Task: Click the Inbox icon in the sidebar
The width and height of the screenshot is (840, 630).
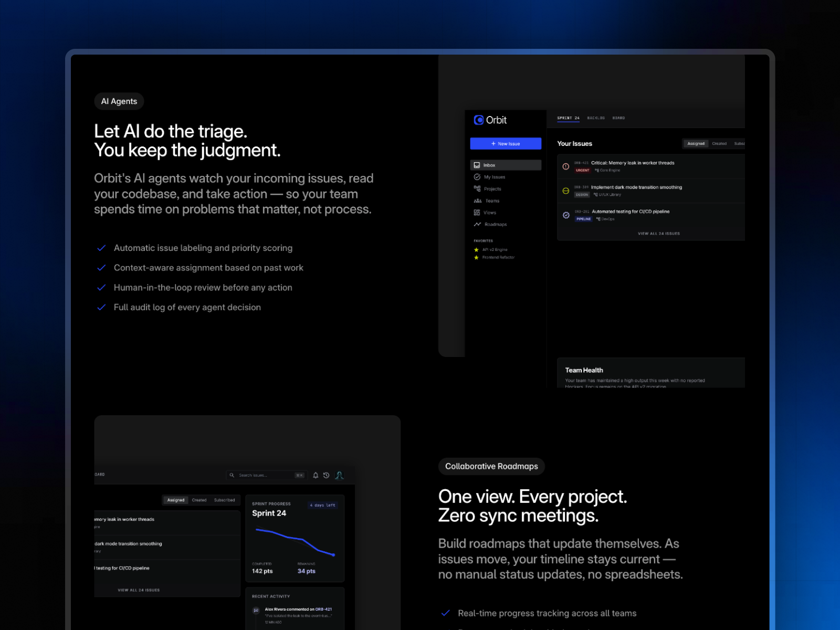Action: (x=477, y=165)
